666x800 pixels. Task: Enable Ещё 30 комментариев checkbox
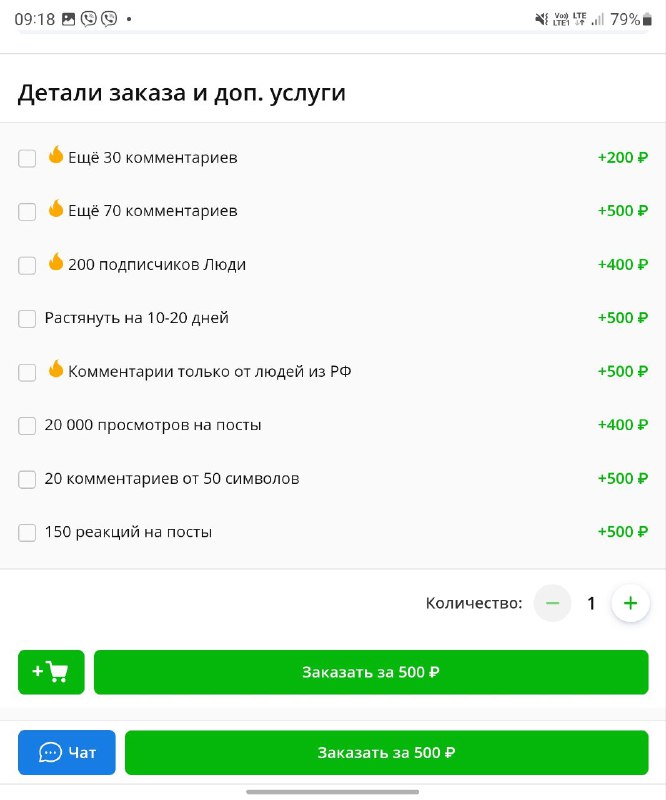(27, 158)
